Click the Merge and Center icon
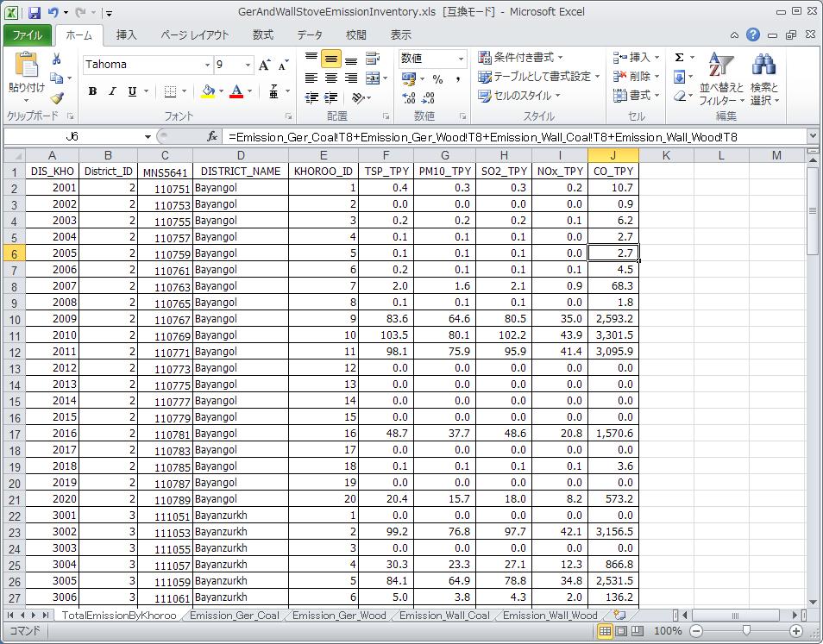This screenshot has height=644, width=823. tap(373, 78)
